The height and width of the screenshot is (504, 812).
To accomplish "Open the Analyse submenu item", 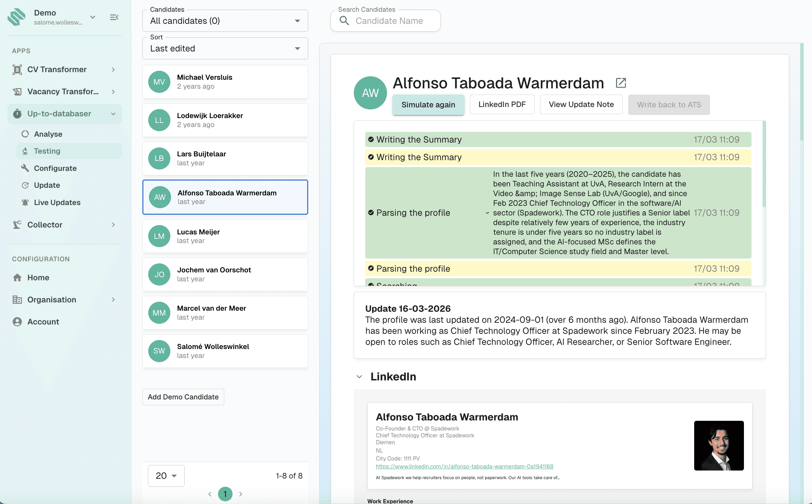I will (x=48, y=134).
